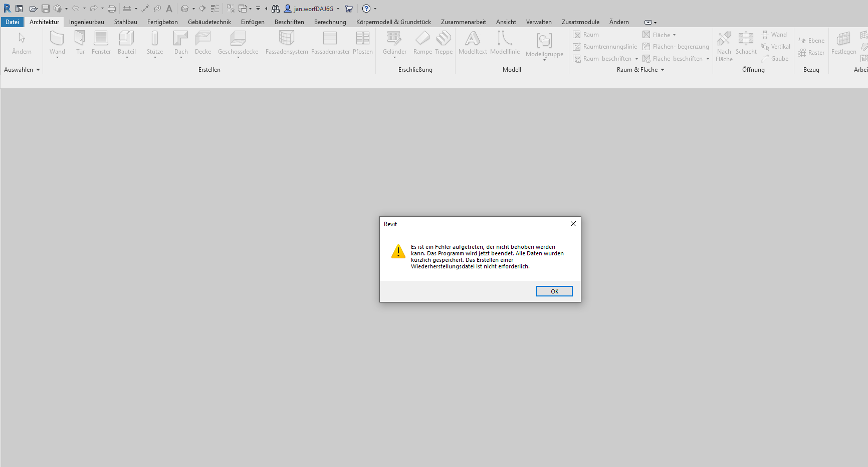Select the Ändern ribbon tab

[619, 22]
